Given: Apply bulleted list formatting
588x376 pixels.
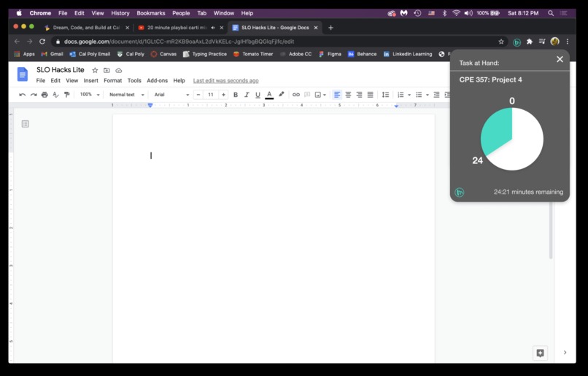Looking at the screenshot, I should pyautogui.click(x=419, y=95).
